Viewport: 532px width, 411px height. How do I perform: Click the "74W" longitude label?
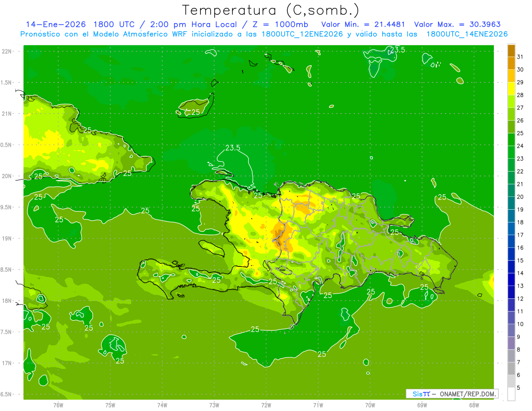pos(162,405)
